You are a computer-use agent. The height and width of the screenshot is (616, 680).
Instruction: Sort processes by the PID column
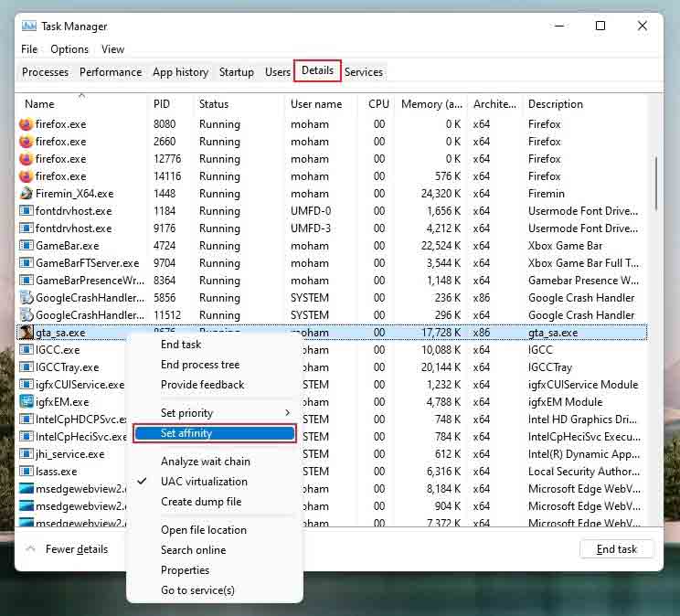pos(162,104)
